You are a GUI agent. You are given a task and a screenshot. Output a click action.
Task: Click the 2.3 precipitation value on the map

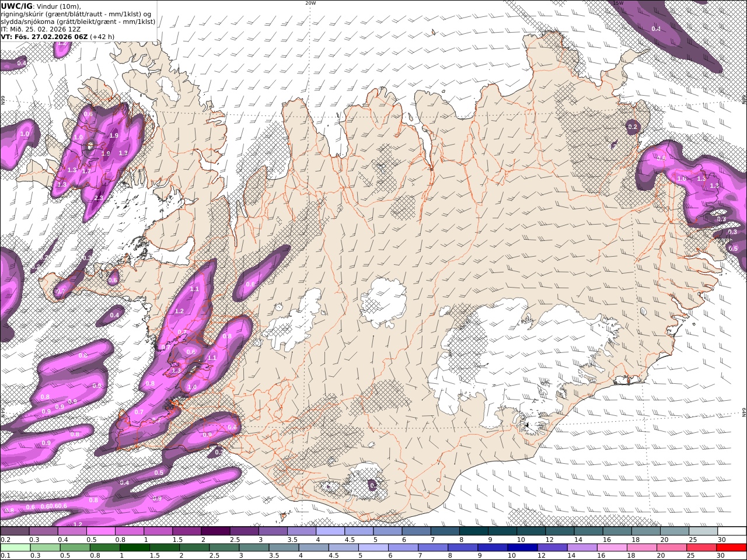click(x=98, y=198)
